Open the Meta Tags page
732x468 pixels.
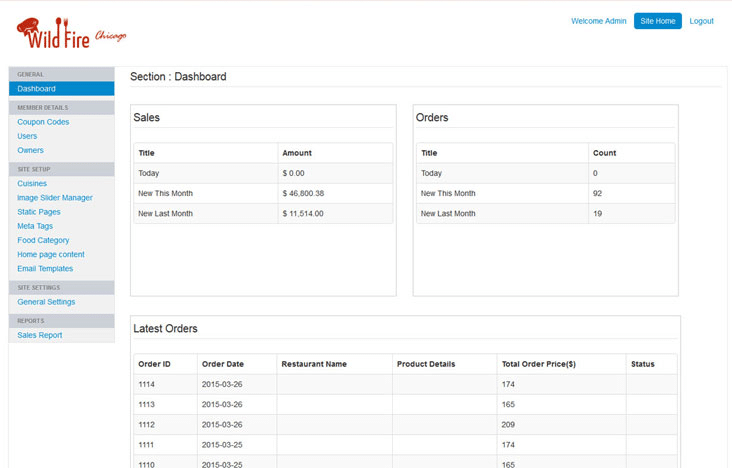[x=35, y=226]
